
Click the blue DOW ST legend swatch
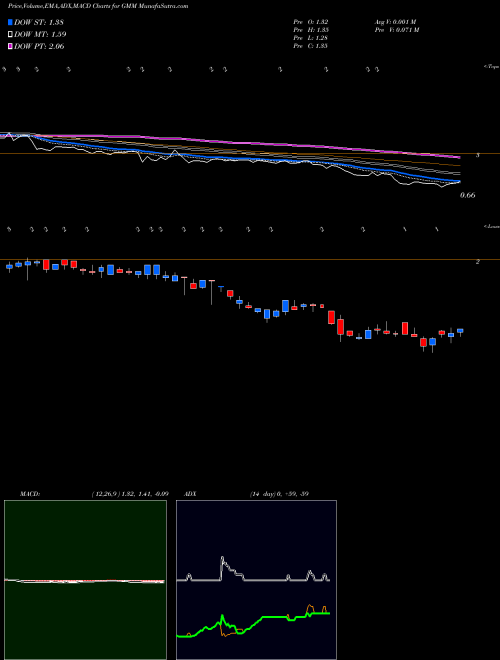(x=10, y=22)
